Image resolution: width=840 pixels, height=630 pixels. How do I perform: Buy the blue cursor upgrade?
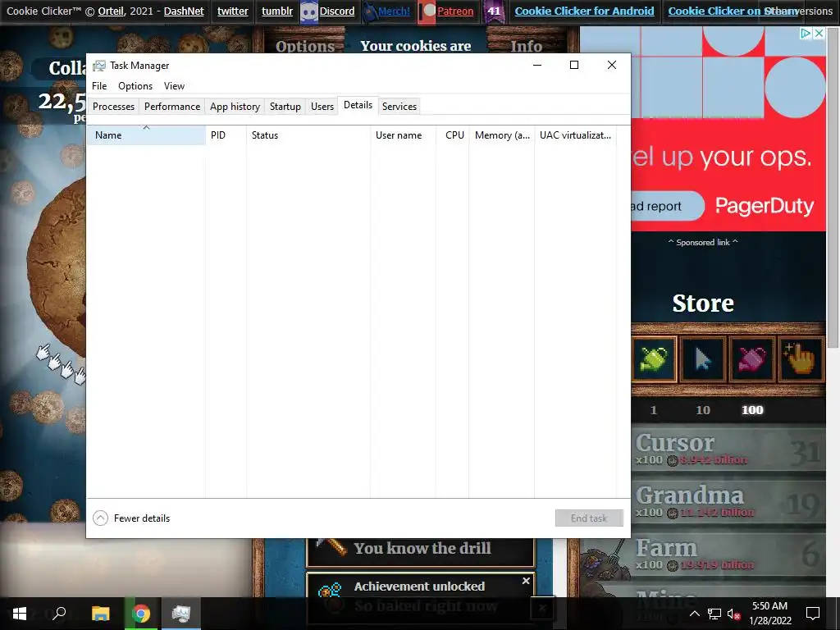703,358
